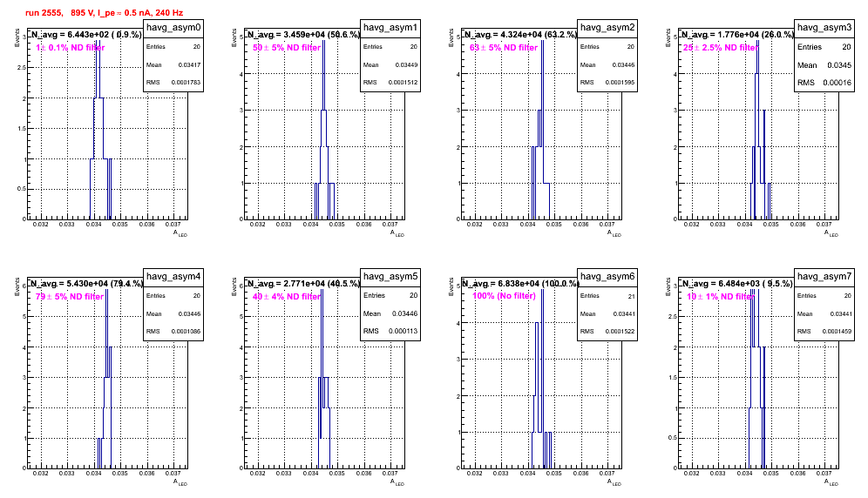Viewport: 868px width, 498px height.
Task: Click RMS value 0.0001085 in havg_asym4 stats
Action: [186, 332]
